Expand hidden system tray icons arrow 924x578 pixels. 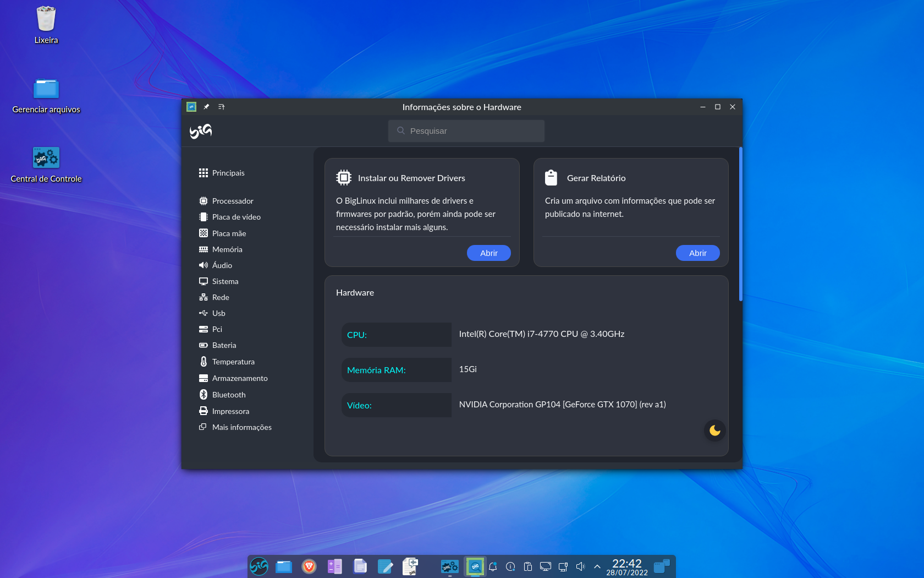pyautogui.click(x=597, y=566)
